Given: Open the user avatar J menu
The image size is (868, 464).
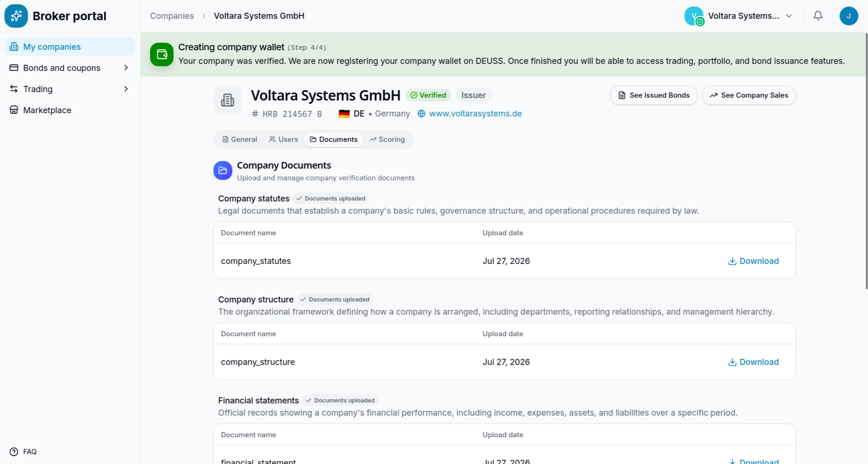Looking at the screenshot, I should pos(848,16).
